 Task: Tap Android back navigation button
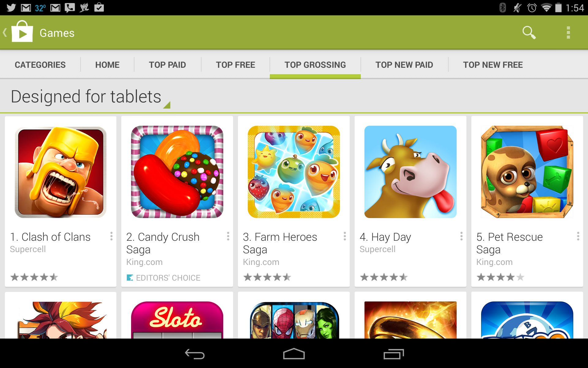pos(195,354)
